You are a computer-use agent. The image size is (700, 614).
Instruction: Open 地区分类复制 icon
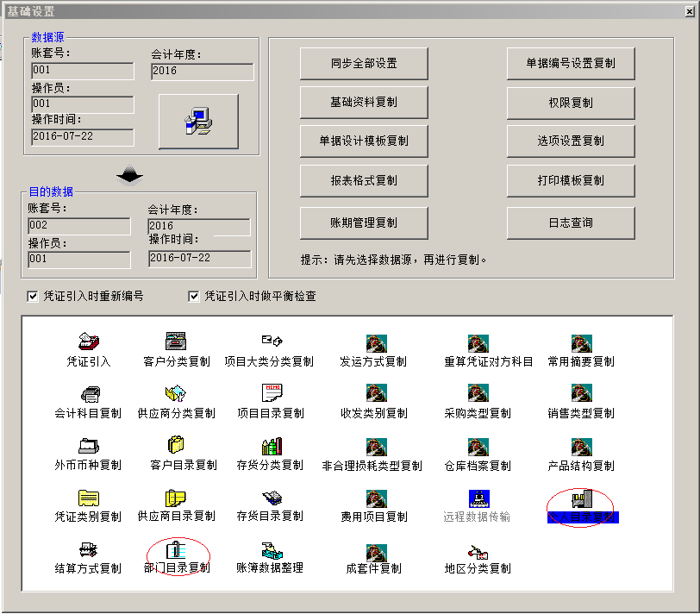(x=478, y=549)
